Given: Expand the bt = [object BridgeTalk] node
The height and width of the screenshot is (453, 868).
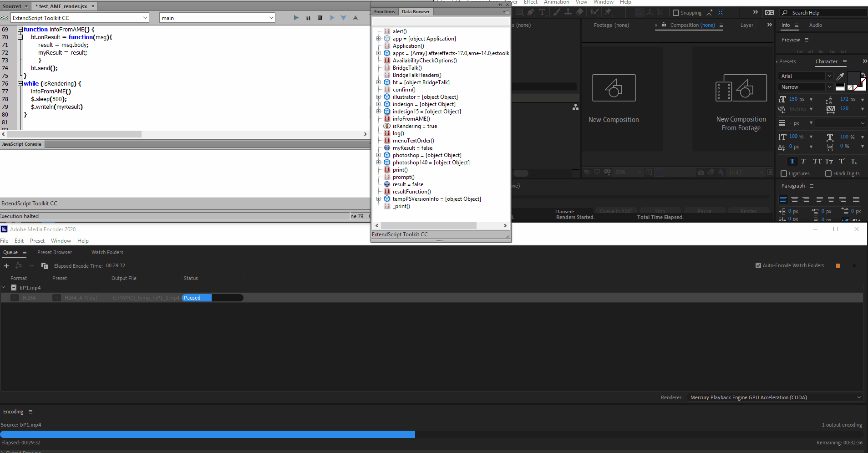Looking at the screenshot, I should point(378,82).
